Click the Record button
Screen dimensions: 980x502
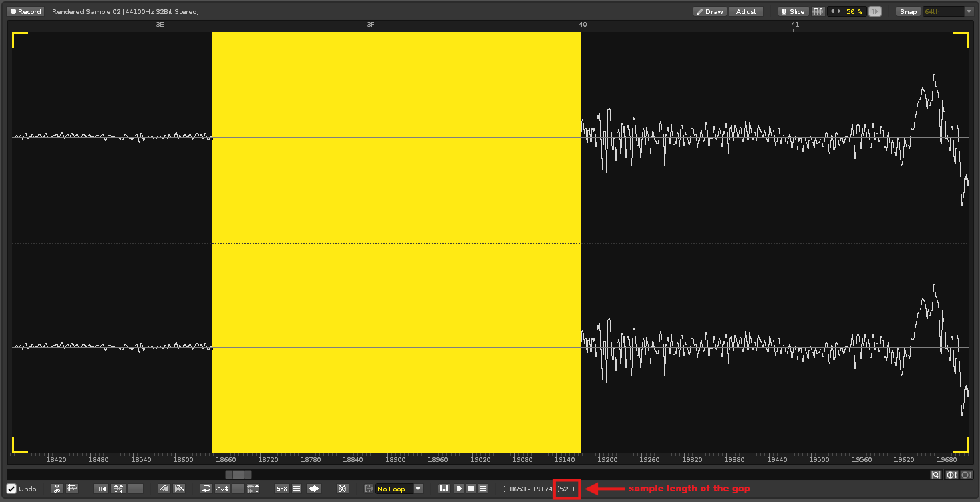pos(25,11)
